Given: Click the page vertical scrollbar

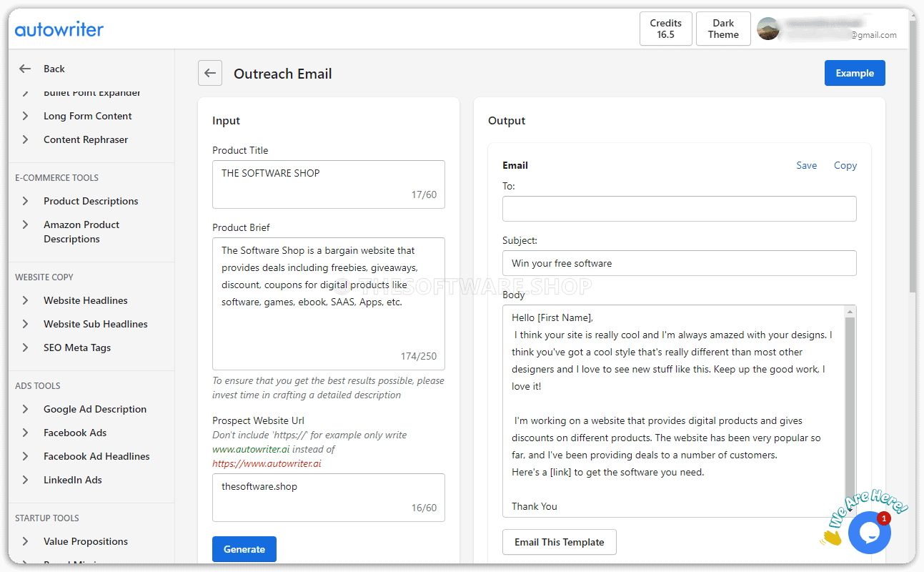Looking at the screenshot, I should (911, 157).
